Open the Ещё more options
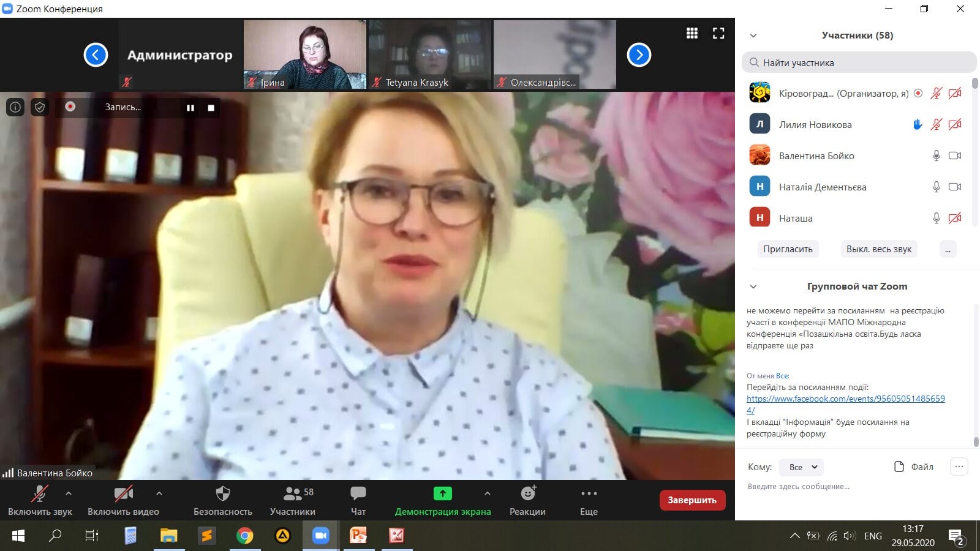This screenshot has height=551, width=980. (588, 500)
